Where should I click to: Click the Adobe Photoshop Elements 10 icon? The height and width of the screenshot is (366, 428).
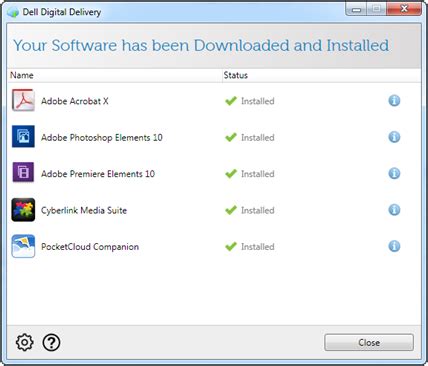tap(23, 137)
